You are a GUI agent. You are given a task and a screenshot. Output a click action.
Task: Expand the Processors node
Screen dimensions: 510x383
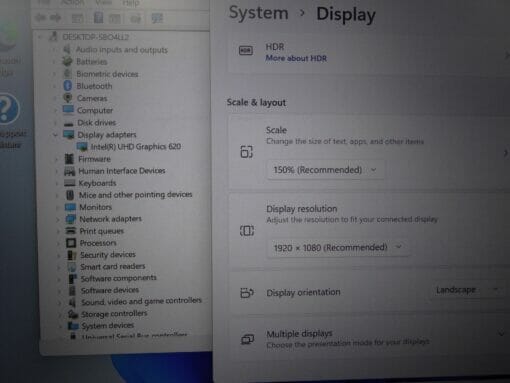pos(58,243)
